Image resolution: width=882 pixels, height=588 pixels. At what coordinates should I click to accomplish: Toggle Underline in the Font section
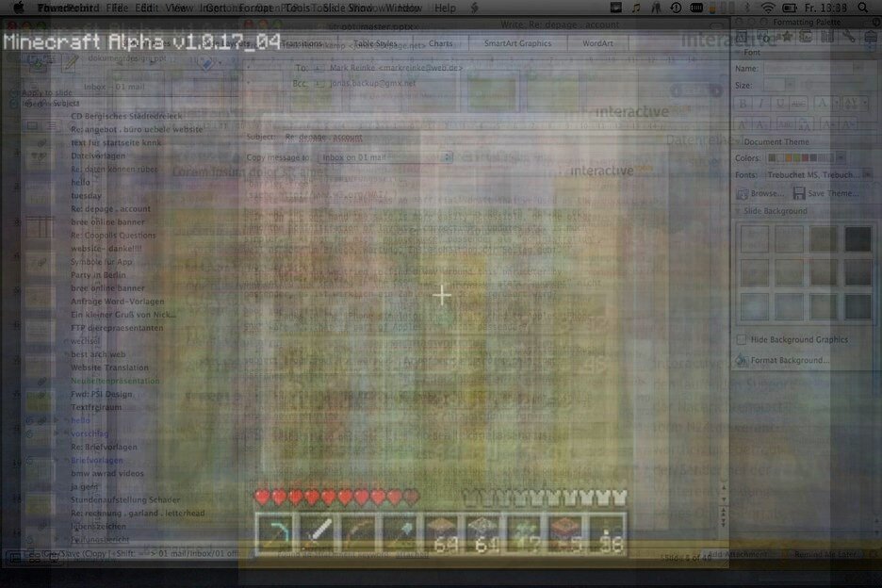point(780,104)
